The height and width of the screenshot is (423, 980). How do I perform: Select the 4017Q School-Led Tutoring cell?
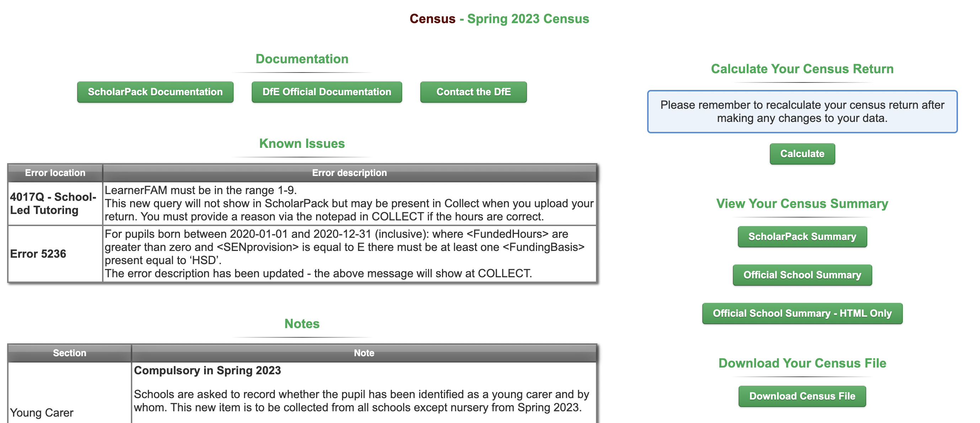[x=53, y=204]
